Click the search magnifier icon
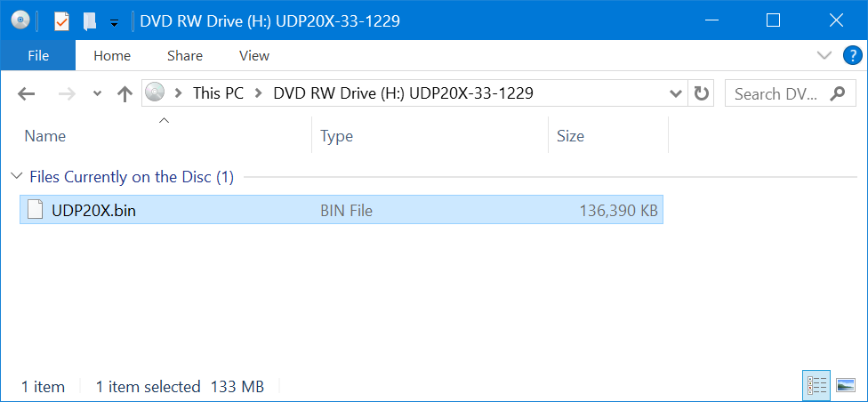The image size is (868, 402). point(838,93)
